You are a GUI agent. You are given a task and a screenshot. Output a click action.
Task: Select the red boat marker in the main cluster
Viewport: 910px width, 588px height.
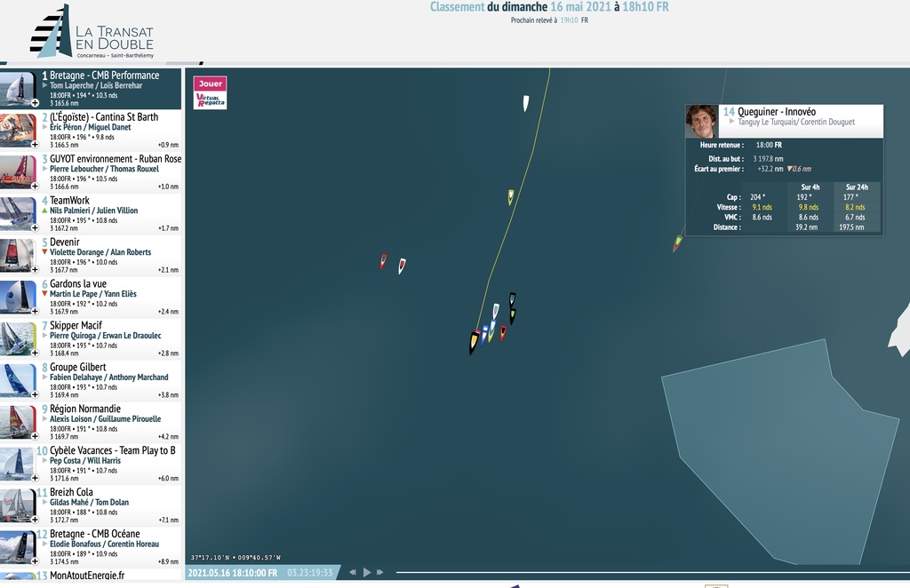pyautogui.click(x=503, y=332)
